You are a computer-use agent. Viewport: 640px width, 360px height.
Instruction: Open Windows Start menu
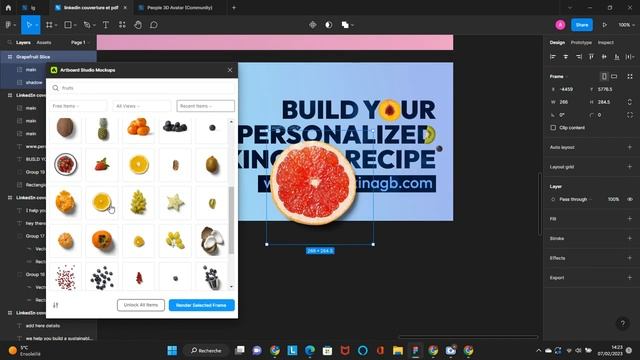tap(172, 350)
